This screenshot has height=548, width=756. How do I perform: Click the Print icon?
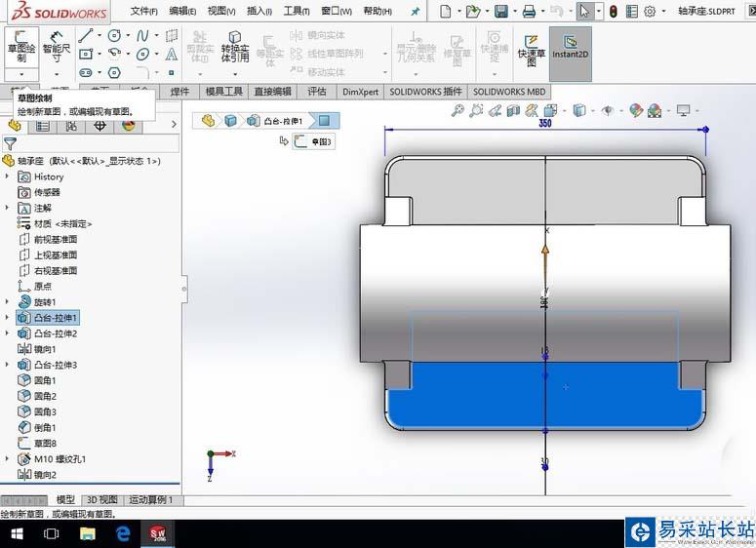[x=529, y=11]
